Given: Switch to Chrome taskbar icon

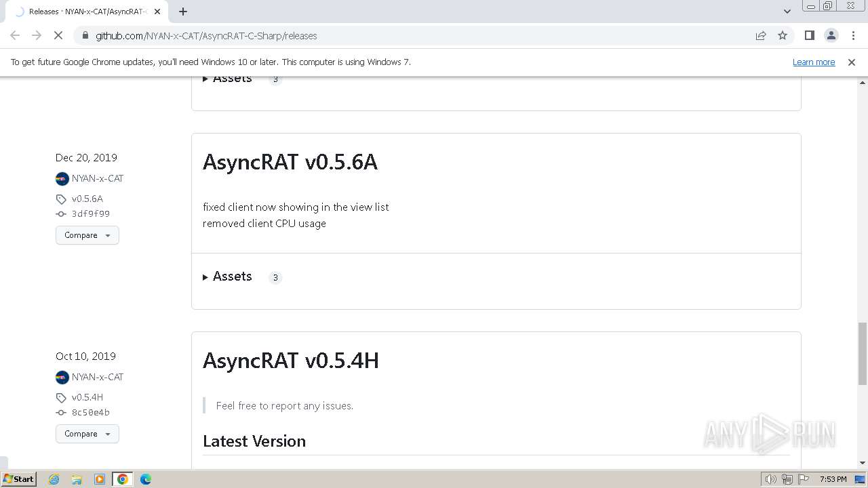Looking at the screenshot, I should point(123,479).
